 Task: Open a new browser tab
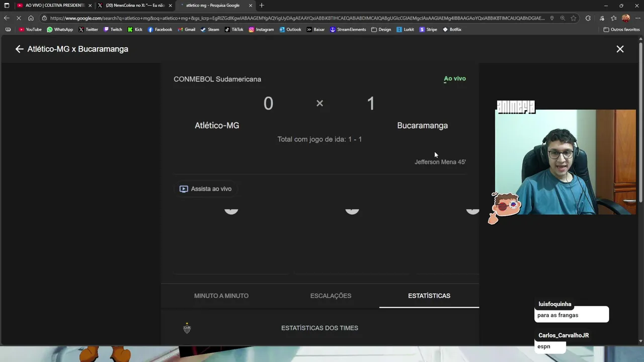click(262, 5)
